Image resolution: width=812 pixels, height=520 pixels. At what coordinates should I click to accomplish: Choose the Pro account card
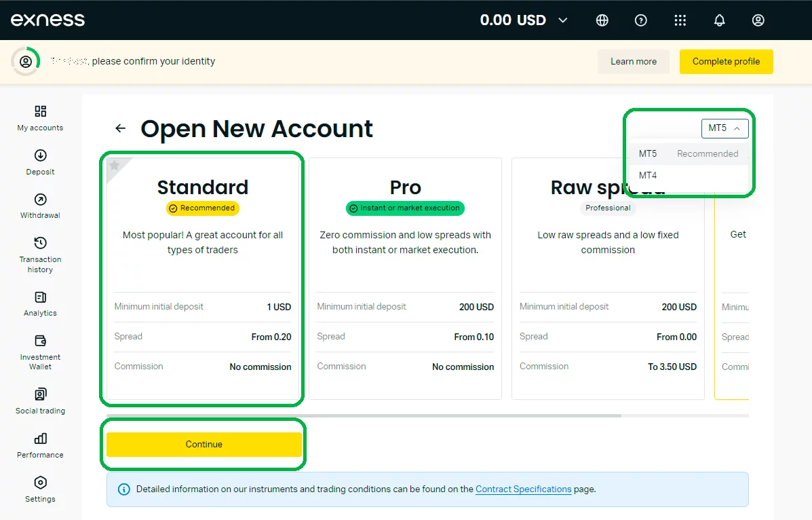[x=405, y=278]
